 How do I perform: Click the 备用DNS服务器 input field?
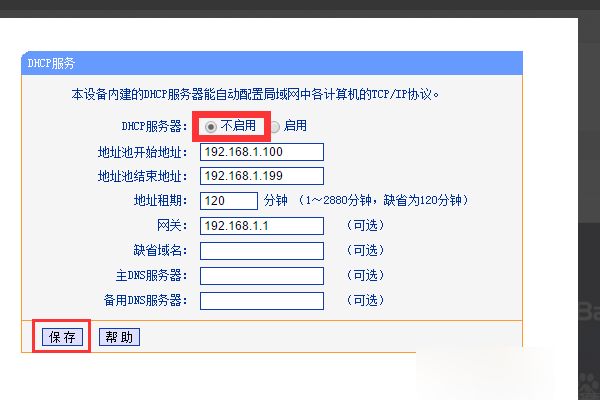pyautogui.click(x=262, y=301)
